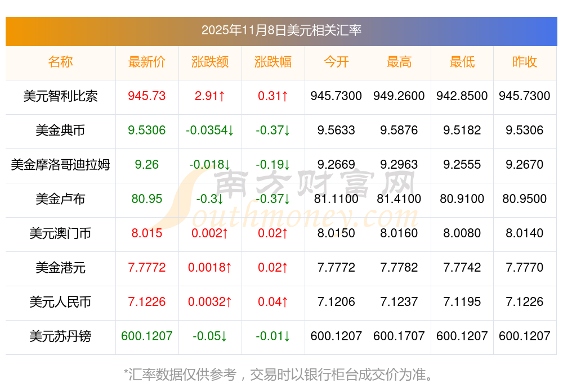
Task: Select the 美金港元 row name
Action: pos(60,268)
